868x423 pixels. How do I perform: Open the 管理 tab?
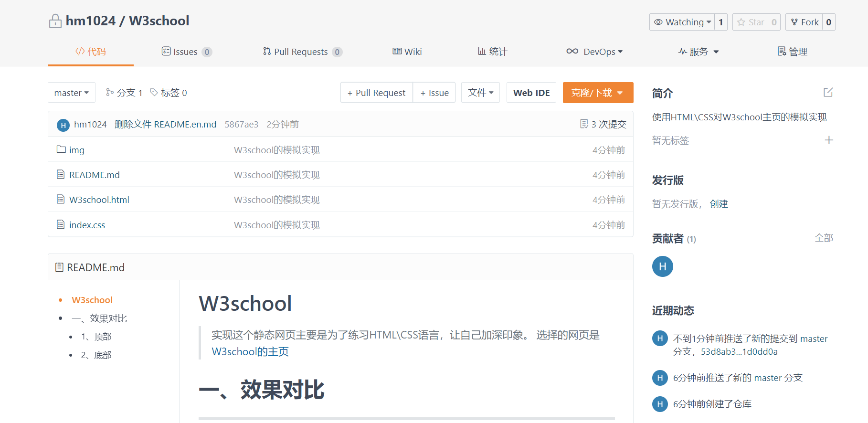click(793, 52)
